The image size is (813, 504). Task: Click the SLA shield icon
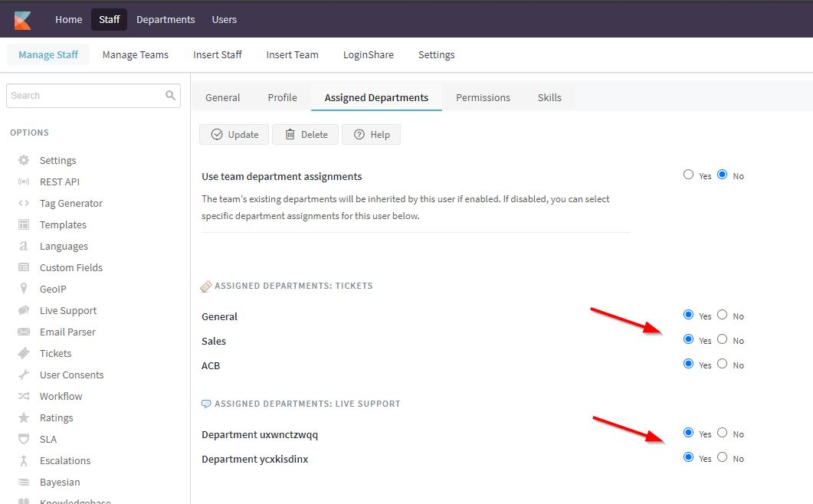coord(24,440)
